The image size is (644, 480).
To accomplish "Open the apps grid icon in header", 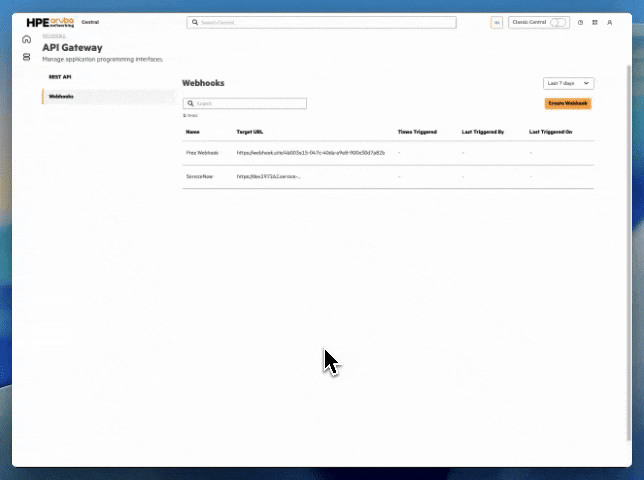I will click(x=595, y=23).
